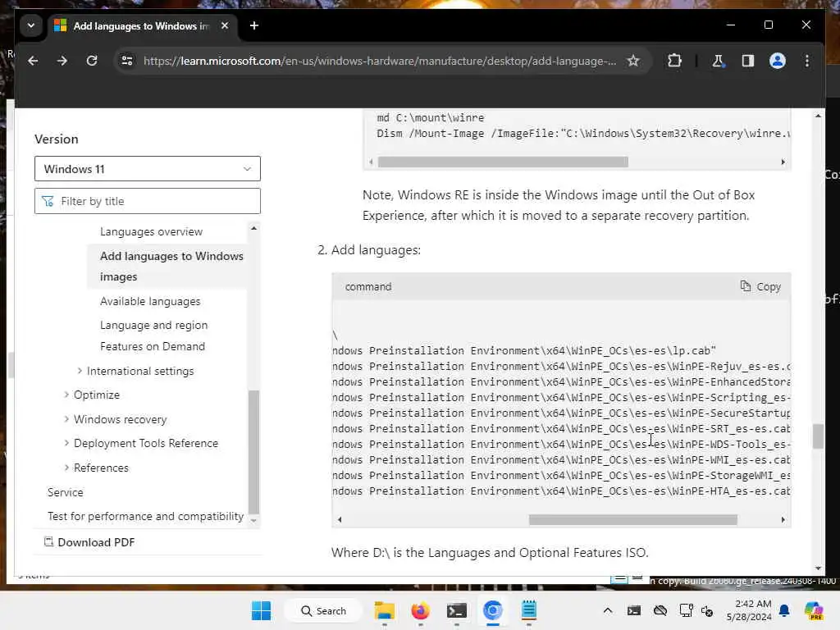The image size is (840, 630).
Task: Open the Service item in sidebar
Action: [66, 492]
